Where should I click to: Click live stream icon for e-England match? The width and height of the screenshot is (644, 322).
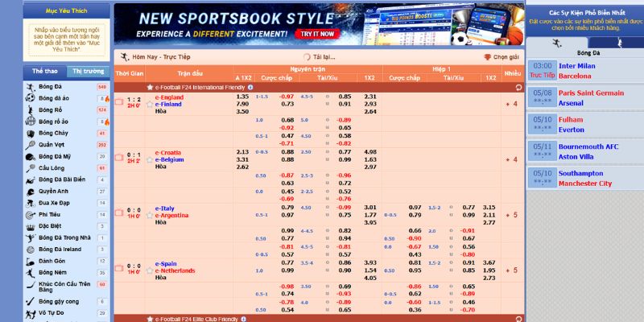pos(118,102)
